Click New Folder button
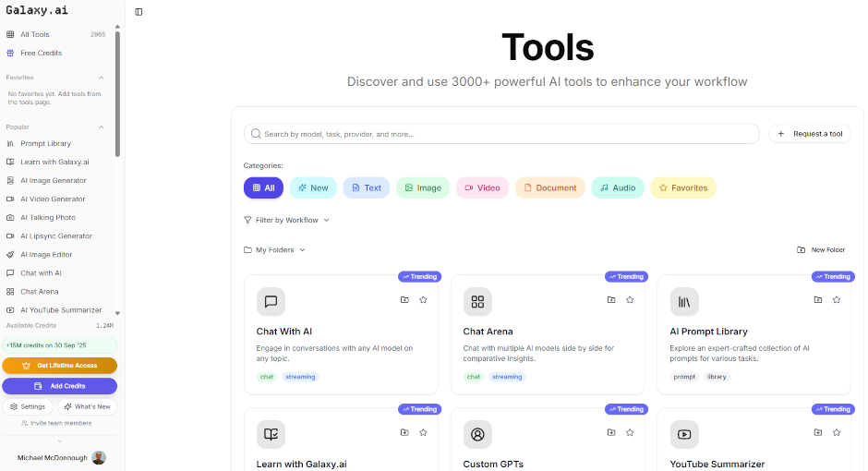 [x=821, y=250]
